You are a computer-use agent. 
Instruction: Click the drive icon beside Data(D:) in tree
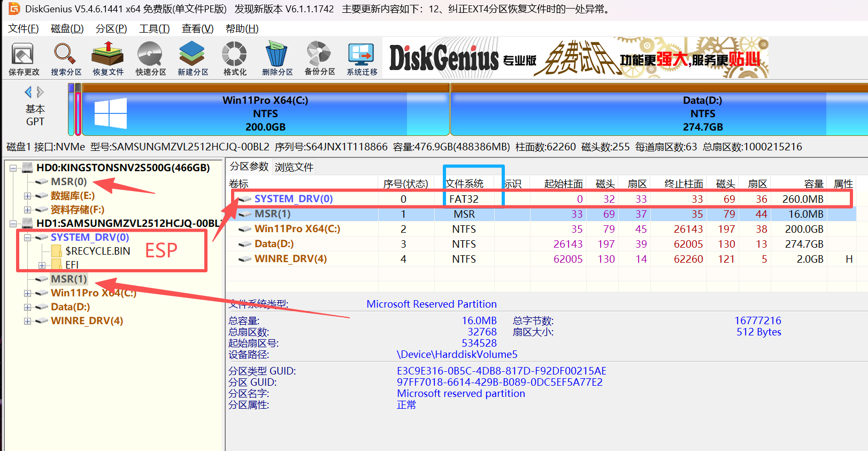click(42, 307)
